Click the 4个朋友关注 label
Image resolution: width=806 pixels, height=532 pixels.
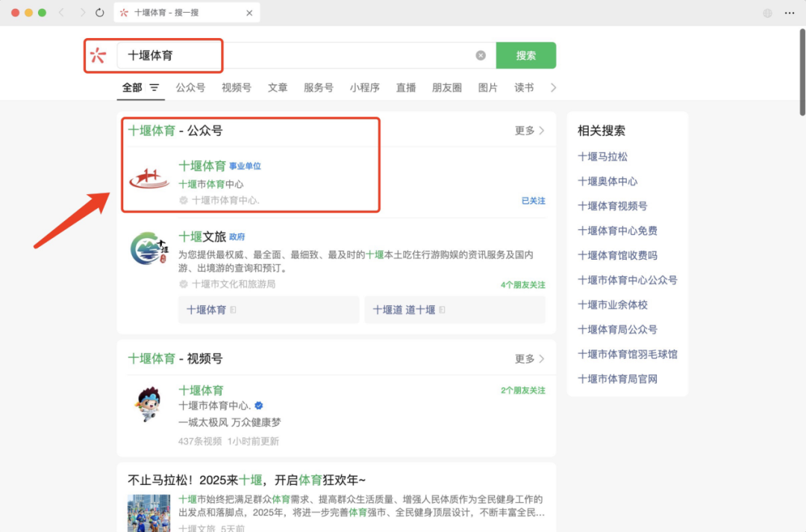coord(522,285)
